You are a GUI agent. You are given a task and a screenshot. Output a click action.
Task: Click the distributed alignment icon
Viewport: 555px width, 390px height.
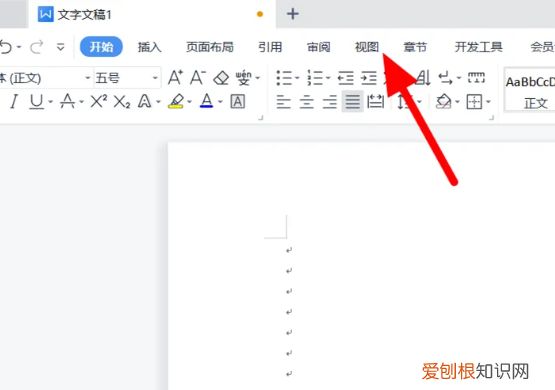pyautogui.click(x=376, y=102)
